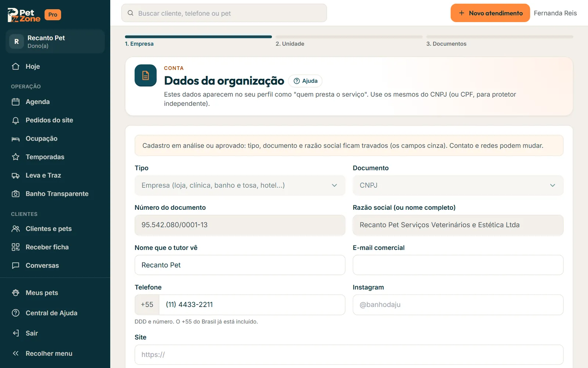Click the Agenda calendar icon

click(15, 102)
